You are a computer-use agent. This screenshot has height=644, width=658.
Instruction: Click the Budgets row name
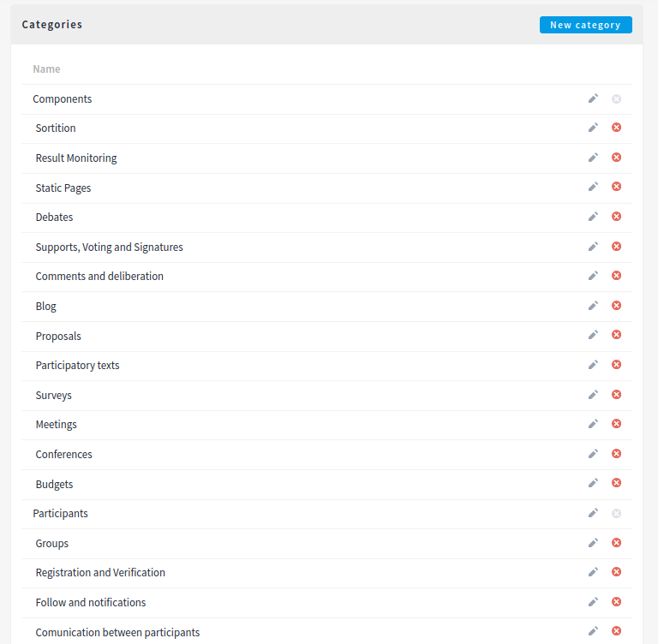point(54,485)
